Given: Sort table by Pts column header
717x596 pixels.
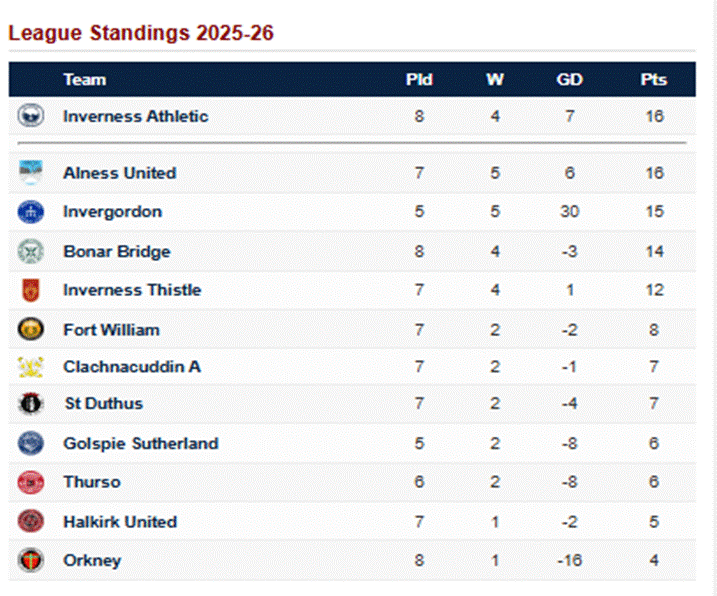Looking at the screenshot, I should (654, 80).
